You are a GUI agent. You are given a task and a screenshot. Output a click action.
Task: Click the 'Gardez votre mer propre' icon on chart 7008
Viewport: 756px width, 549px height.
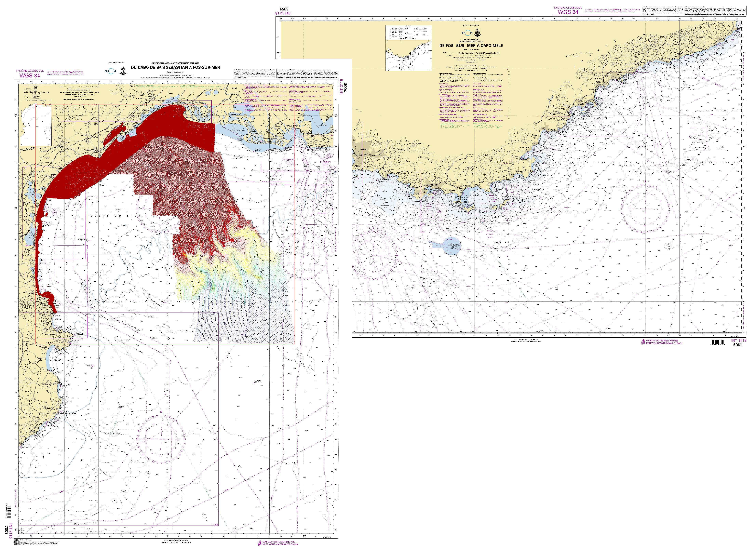coord(259,543)
